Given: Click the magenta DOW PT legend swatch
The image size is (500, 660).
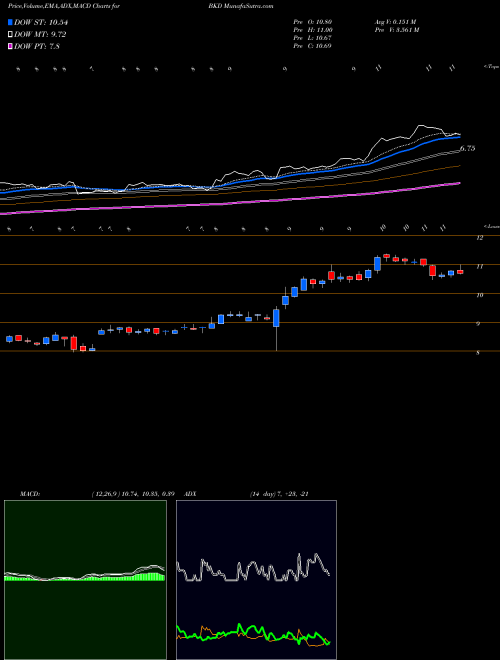Looking at the screenshot, I should pos(11,46).
